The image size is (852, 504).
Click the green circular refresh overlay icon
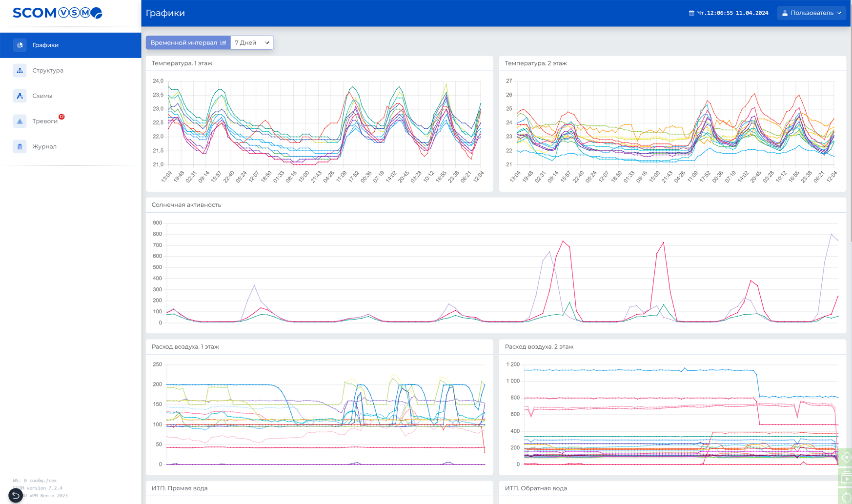coord(846,497)
